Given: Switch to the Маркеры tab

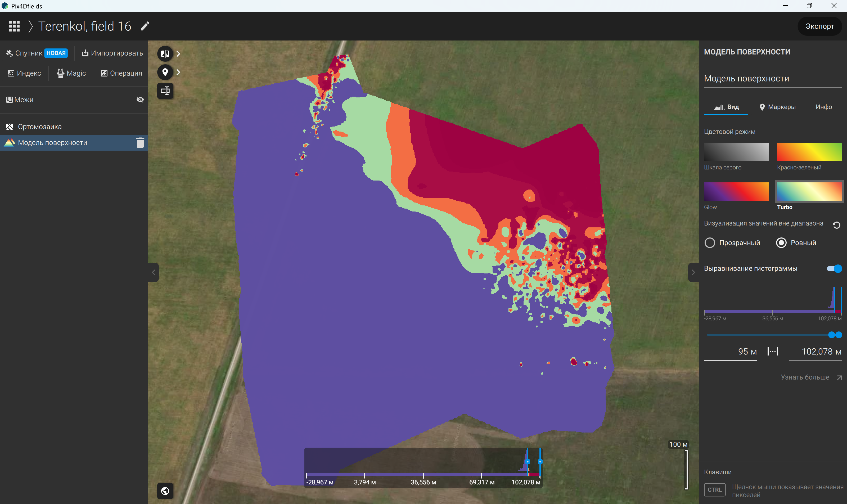Looking at the screenshot, I should [x=777, y=107].
